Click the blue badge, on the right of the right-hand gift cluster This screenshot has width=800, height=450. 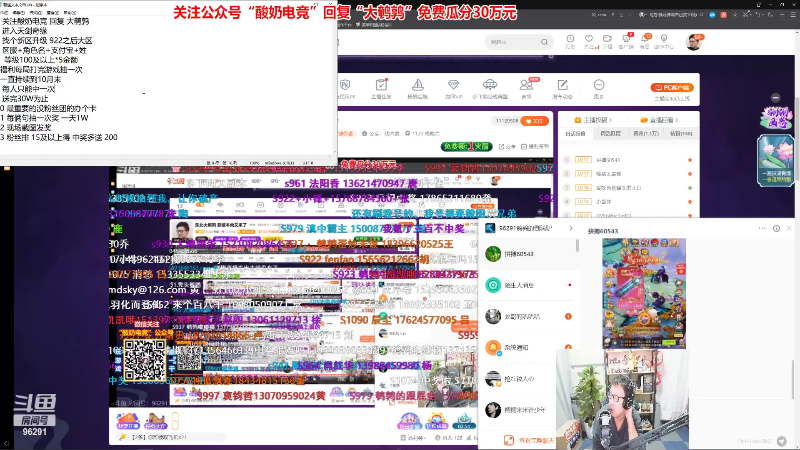tap(464, 421)
